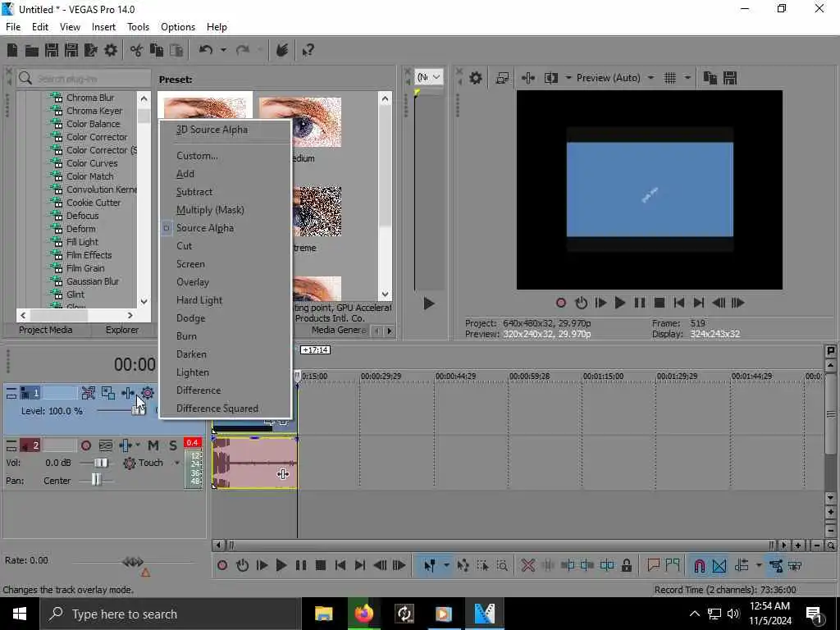The width and height of the screenshot is (840, 630).
Task: Click the Type here to search box
Action: tap(170, 614)
